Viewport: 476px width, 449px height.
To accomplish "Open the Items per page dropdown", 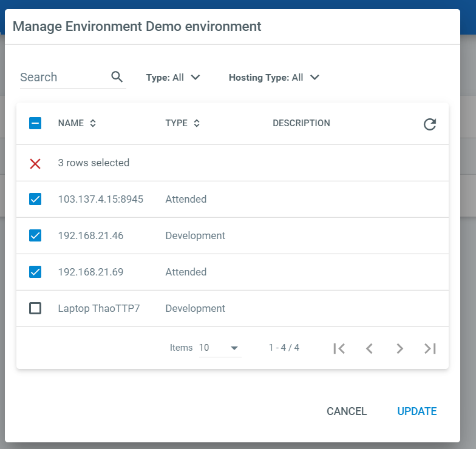I will click(x=219, y=348).
